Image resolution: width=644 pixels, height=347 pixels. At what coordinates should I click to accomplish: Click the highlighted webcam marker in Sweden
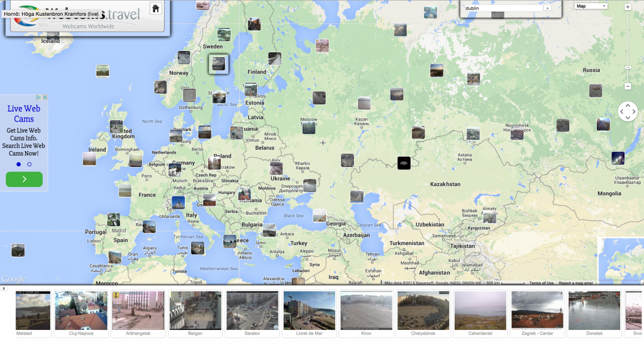(x=218, y=64)
